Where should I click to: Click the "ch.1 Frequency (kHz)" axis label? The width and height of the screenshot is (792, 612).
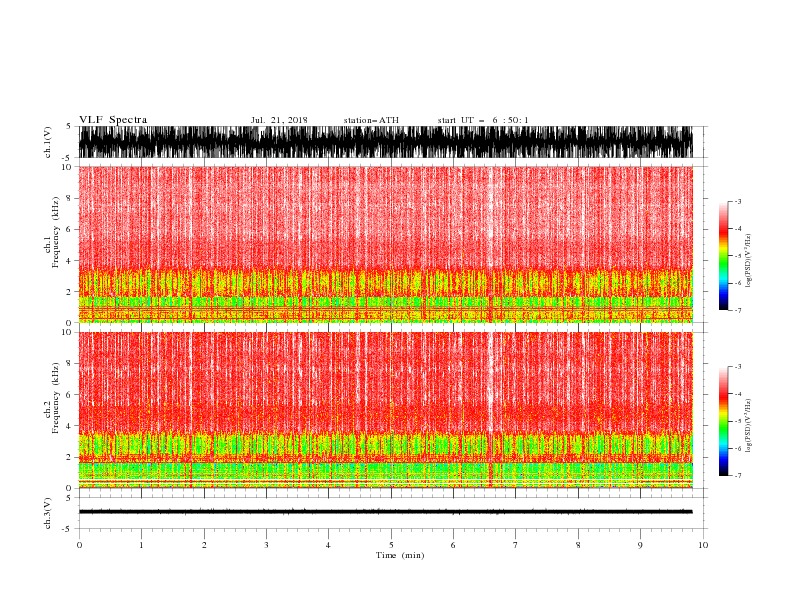pos(52,232)
